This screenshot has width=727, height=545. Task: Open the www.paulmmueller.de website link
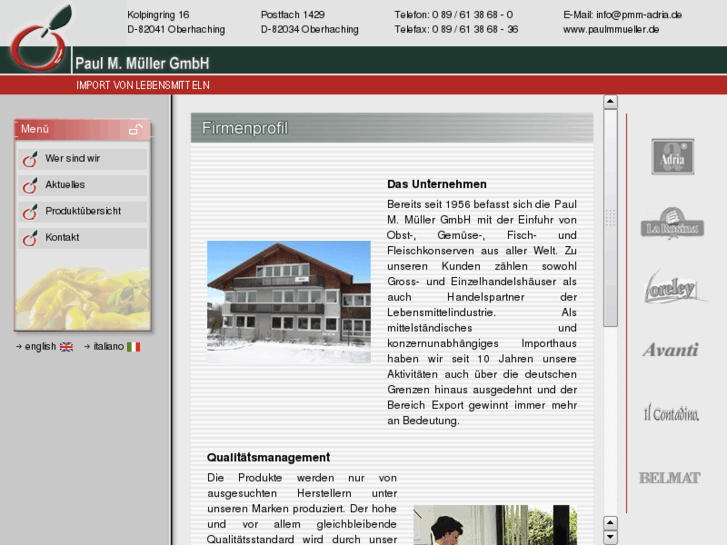(611, 30)
